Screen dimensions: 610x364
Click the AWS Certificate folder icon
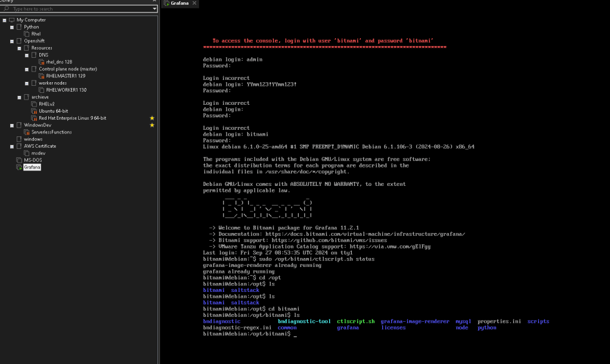(x=19, y=146)
